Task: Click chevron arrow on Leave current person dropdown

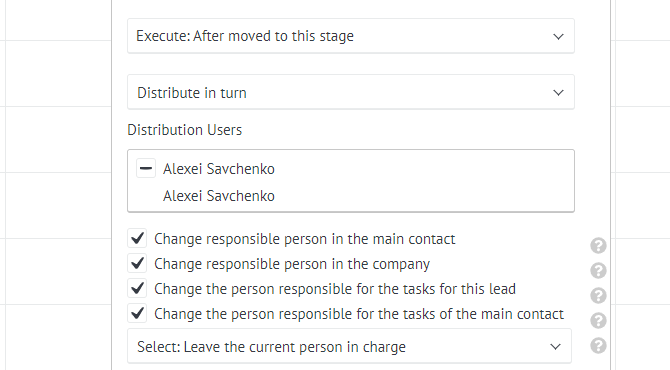Action: tap(555, 347)
